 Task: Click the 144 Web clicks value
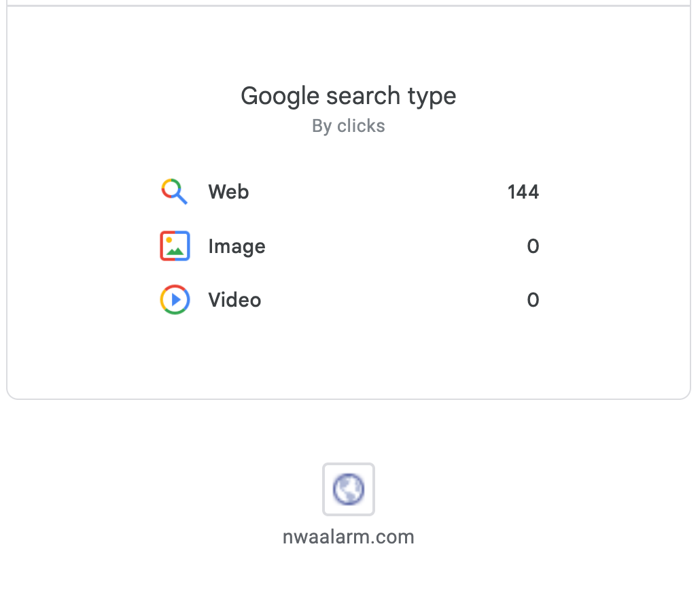(x=523, y=192)
